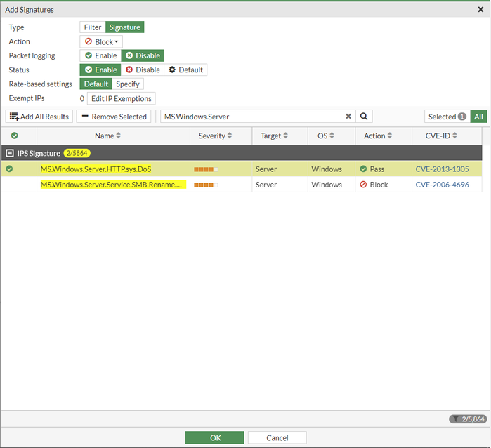Viewport: 491px width, 448px height.
Task: Click the search magnifier icon
Action: coord(364,117)
